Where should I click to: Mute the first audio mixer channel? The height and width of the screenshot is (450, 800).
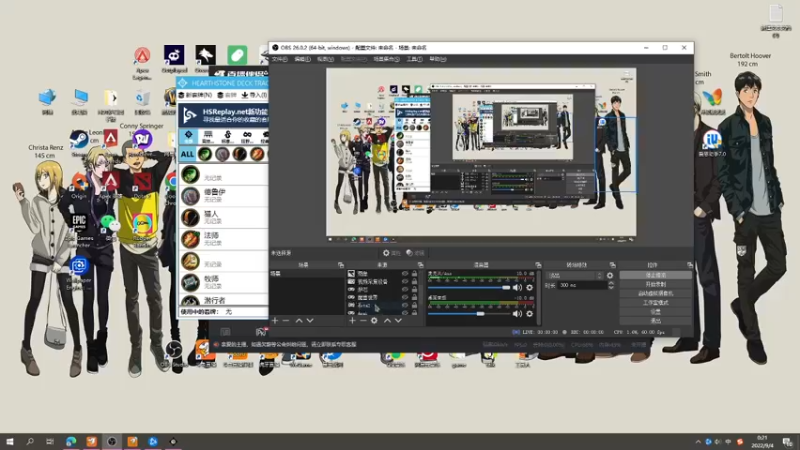(517, 288)
